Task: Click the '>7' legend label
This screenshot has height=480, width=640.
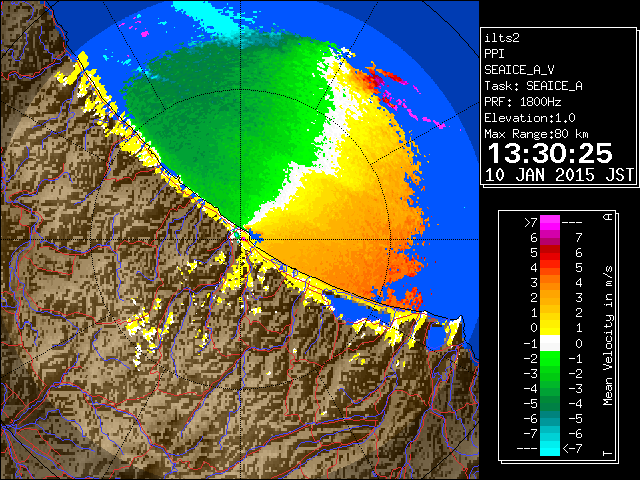Action: [531, 222]
